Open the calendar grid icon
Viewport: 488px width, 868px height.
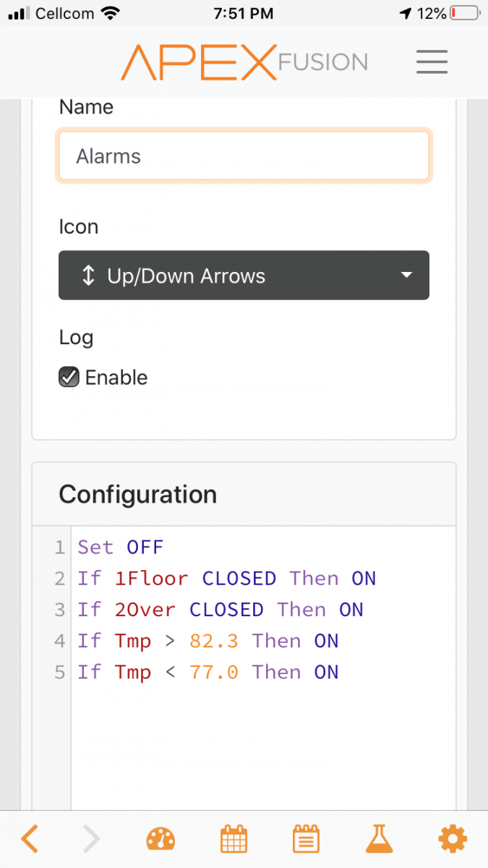click(x=234, y=839)
